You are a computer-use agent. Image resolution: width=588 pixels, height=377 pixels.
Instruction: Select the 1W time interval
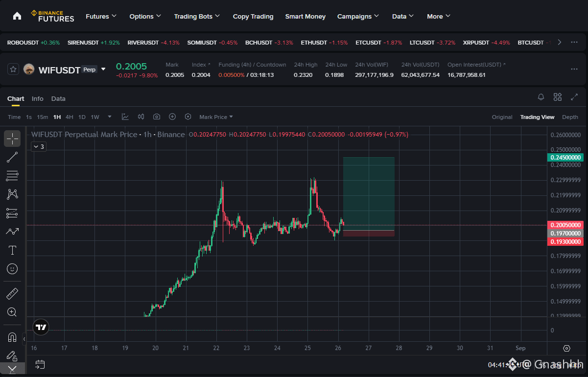click(95, 117)
